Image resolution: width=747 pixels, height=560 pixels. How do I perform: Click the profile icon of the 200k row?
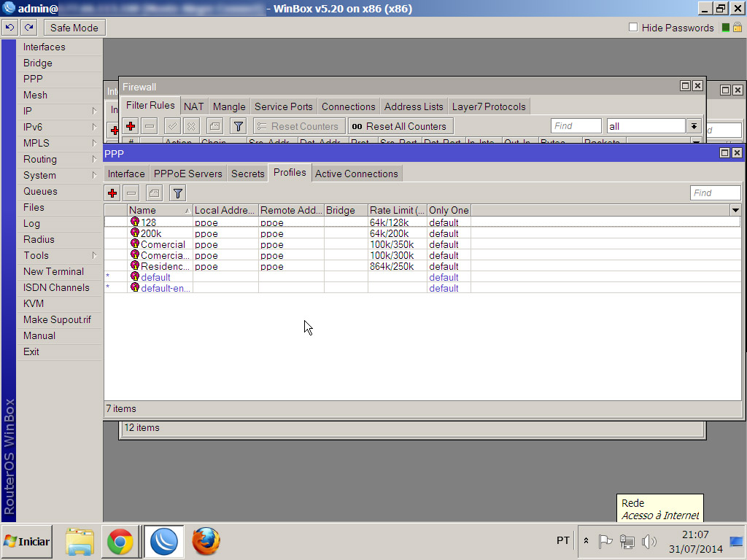135,233
